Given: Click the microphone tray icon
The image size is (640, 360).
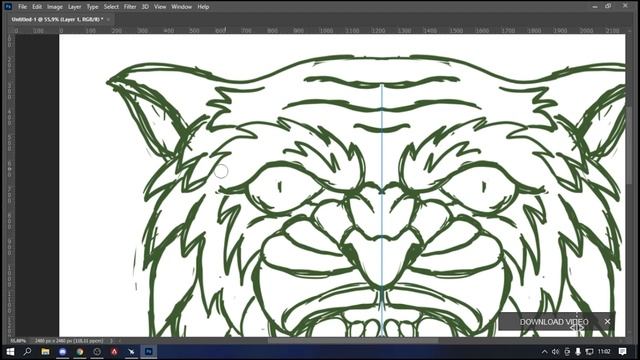Looking at the screenshot, I should [578, 351].
